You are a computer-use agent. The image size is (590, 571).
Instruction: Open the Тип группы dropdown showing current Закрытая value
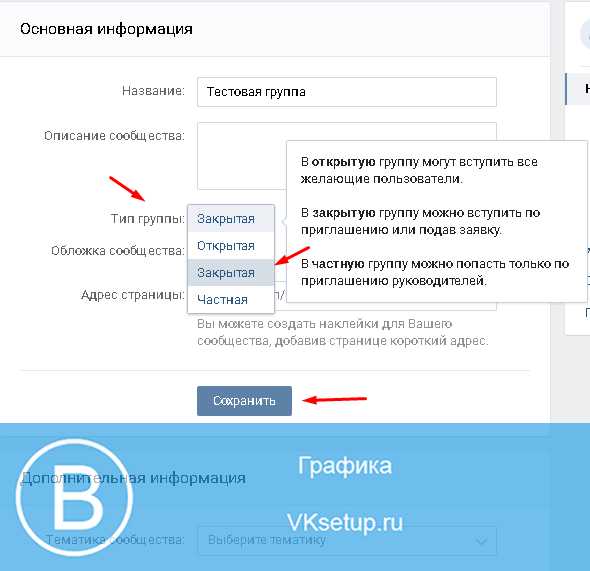point(231,219)
